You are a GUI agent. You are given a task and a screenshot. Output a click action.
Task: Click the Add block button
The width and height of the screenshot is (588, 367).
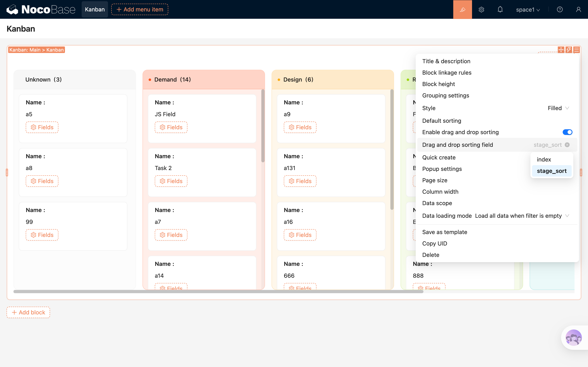pyautogui.click(x=28, y=312)
